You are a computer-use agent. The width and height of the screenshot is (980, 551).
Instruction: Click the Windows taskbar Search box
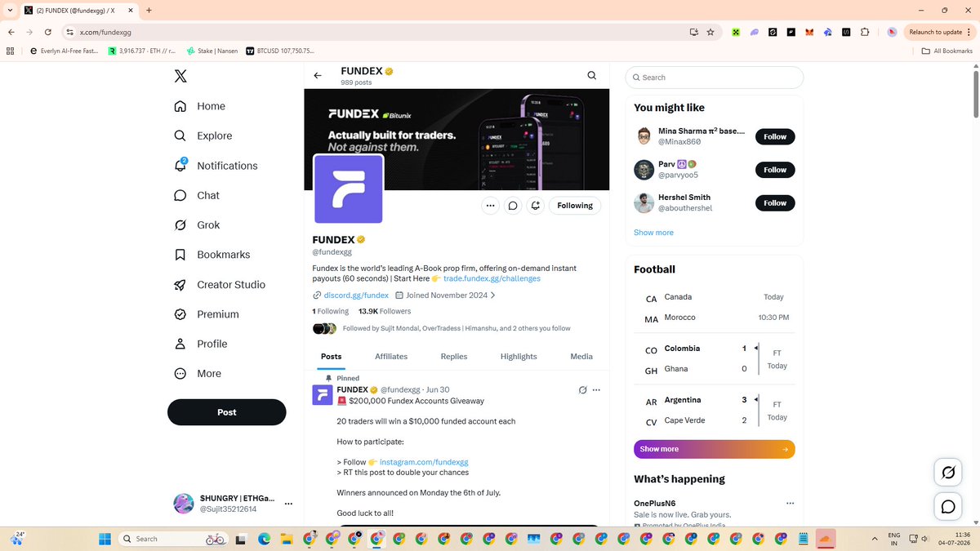174,539
